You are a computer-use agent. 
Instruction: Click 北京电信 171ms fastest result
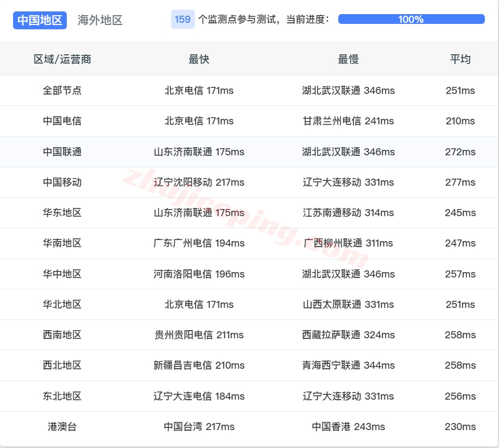(x=199, y=91)
